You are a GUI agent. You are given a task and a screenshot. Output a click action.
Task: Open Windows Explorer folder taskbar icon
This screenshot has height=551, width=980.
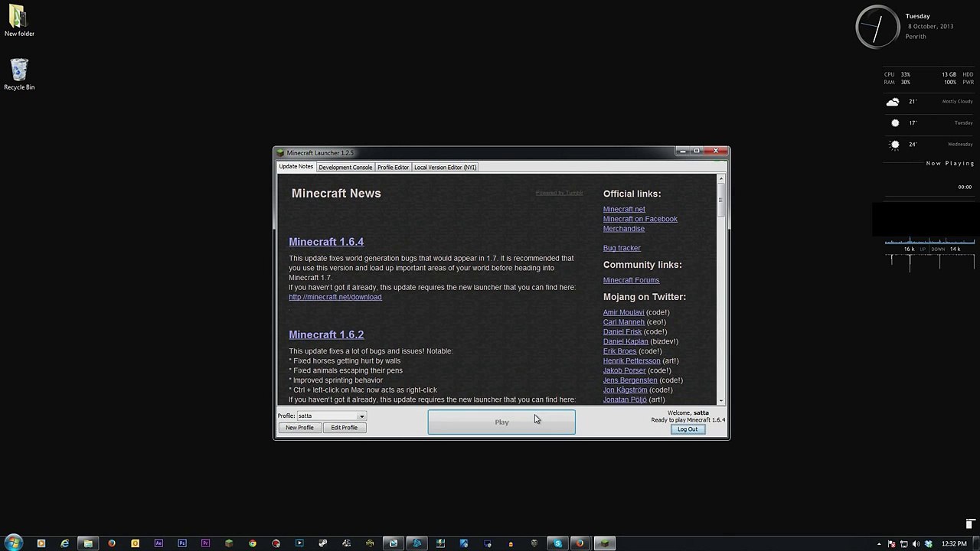(x=88, y=543)
